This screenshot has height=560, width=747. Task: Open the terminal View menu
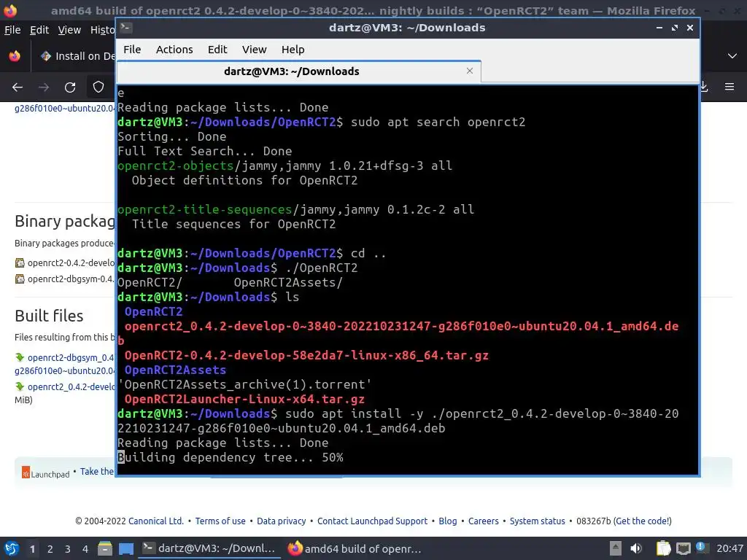click(x=254, y=50)
